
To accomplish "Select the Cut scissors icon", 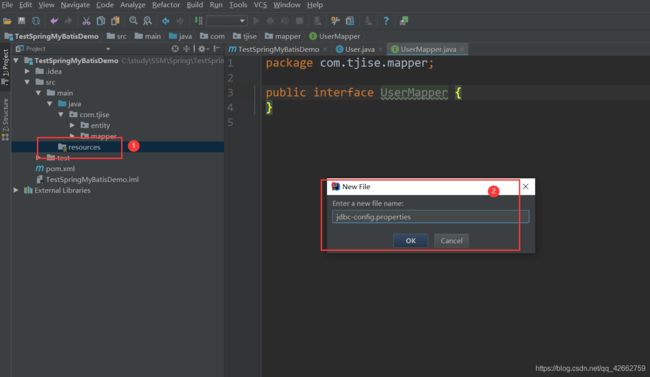I will coord(86,21).
